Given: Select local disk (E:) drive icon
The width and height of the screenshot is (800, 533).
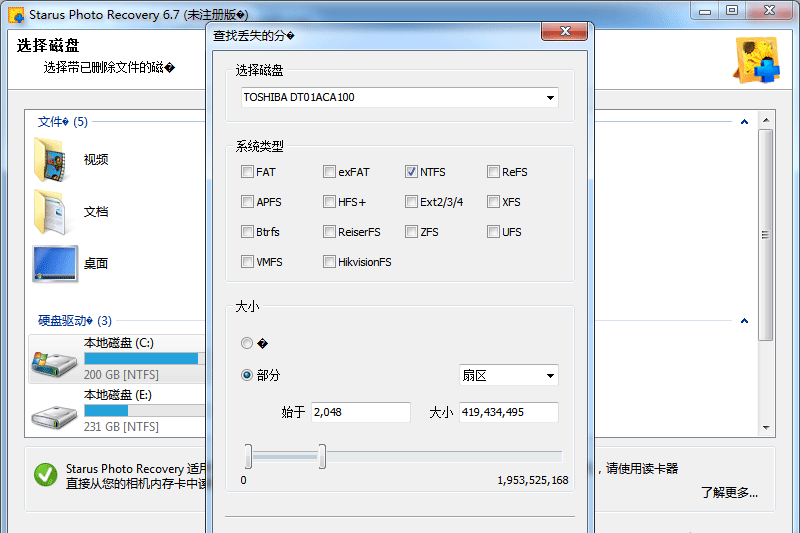Looking at the screenshot, I should pos(54,416).
